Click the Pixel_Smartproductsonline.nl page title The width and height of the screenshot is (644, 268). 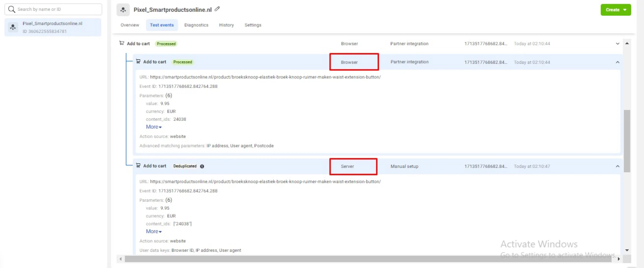pos(173,10)
